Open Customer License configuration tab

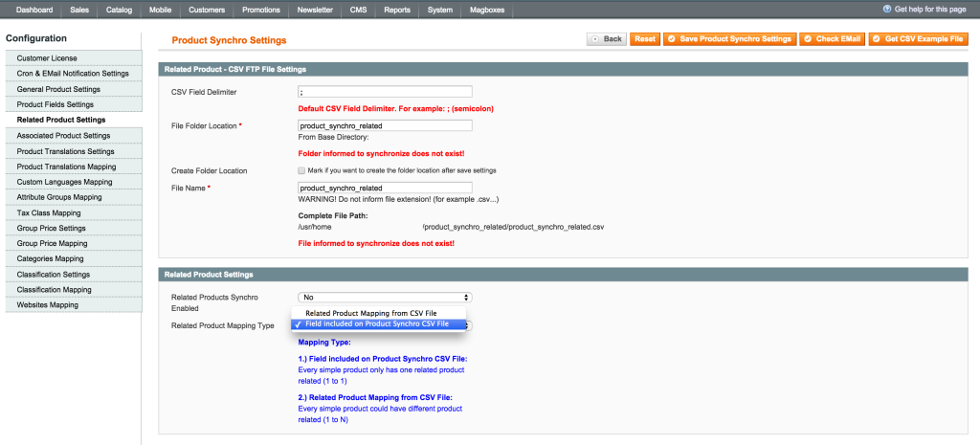pos(74,58)
